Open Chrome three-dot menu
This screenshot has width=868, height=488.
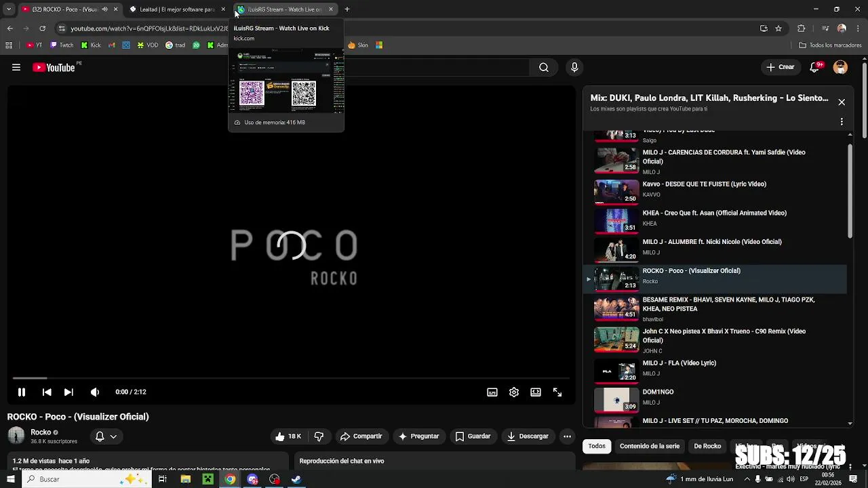pyautogui.click(x=859, y=28)
